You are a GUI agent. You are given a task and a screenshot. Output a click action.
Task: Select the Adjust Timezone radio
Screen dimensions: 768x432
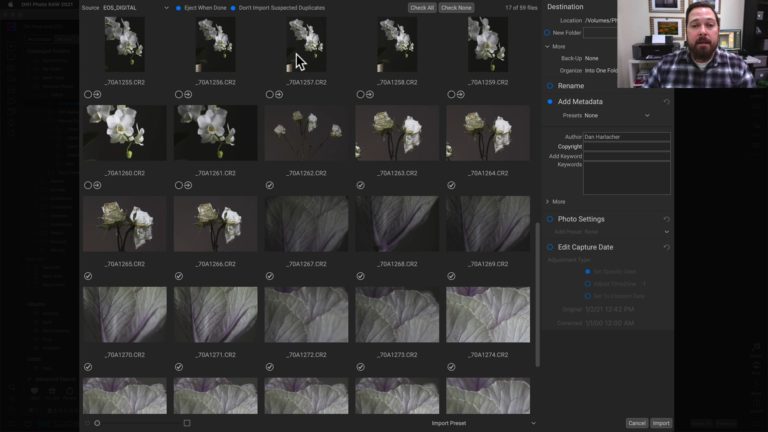pos(588,284)
